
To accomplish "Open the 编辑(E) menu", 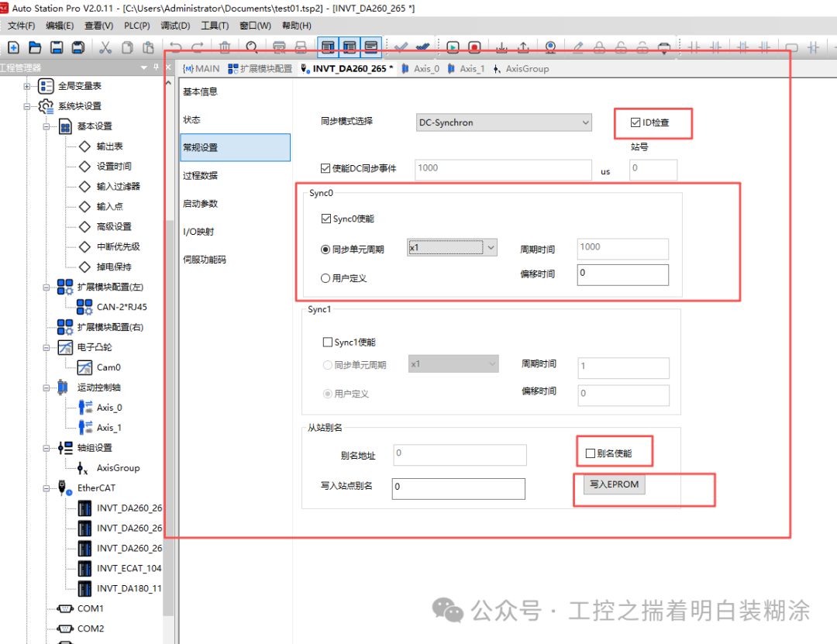I will coord(60,26).
